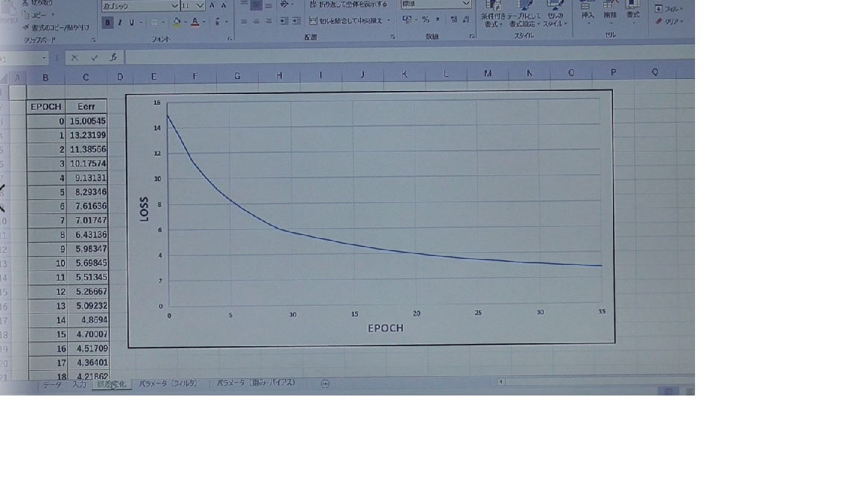The image size is (868, 494).
Task: Switch to the データ sheet tab
Action: point(51,384)
